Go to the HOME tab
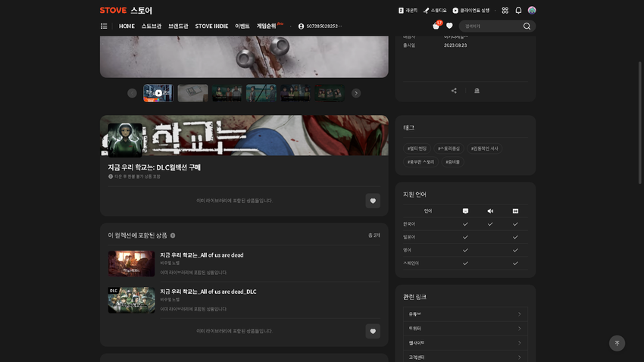Image resolution: width=644 pixels, height=362 pixels. (x=127, y=26)
